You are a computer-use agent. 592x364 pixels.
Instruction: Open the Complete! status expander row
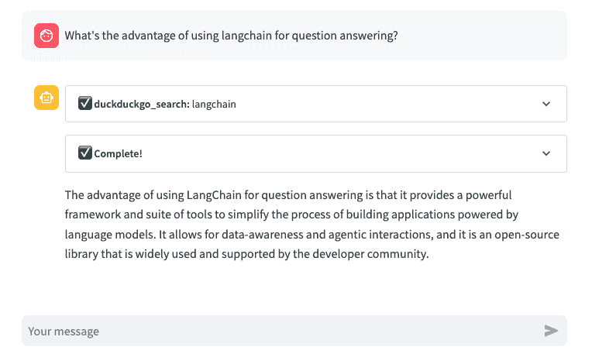[310, 153]
